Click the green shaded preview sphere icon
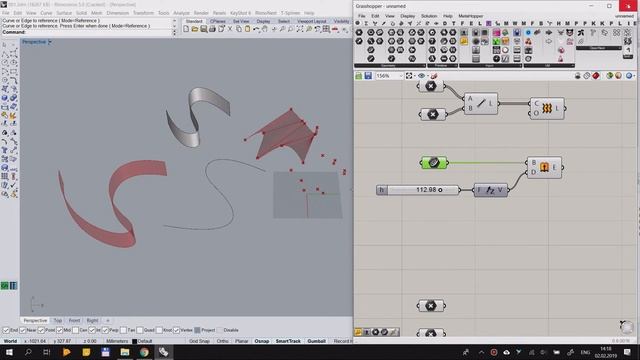Image resolution: width=640 pixels, height=360 pixels. (609, 76)
